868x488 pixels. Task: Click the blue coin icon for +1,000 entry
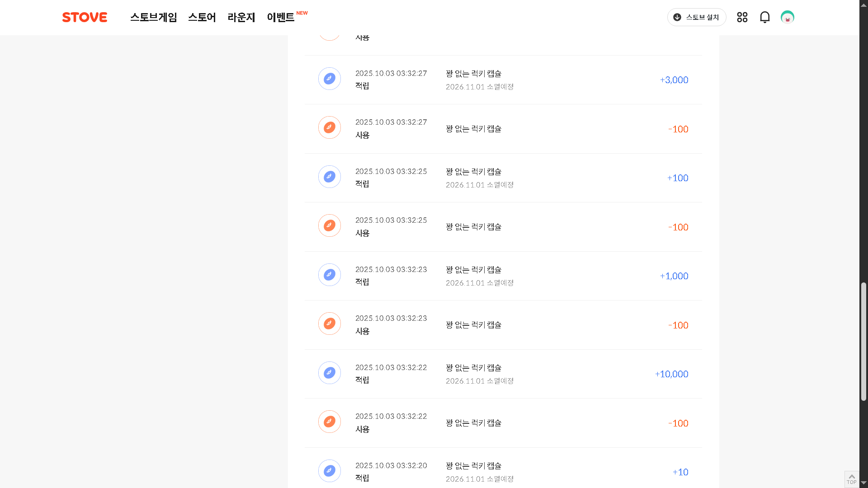pyautogui.click(x=330, y=275)
